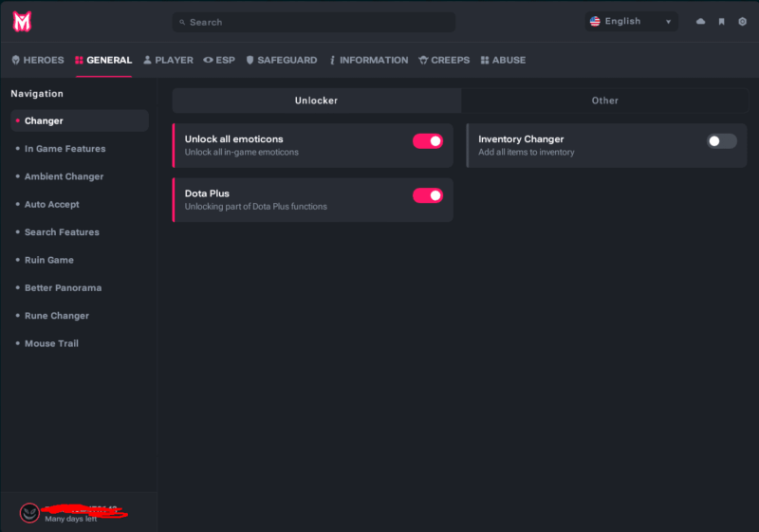
Task: Open the English language dropdown
Action: [631, 21]
